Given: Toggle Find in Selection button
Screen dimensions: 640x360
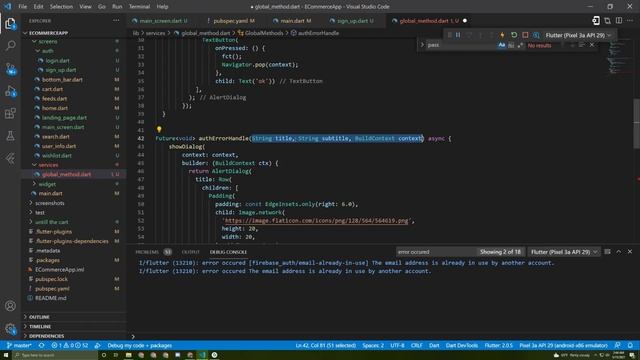Looking at the screenshot, I should 581,45.
